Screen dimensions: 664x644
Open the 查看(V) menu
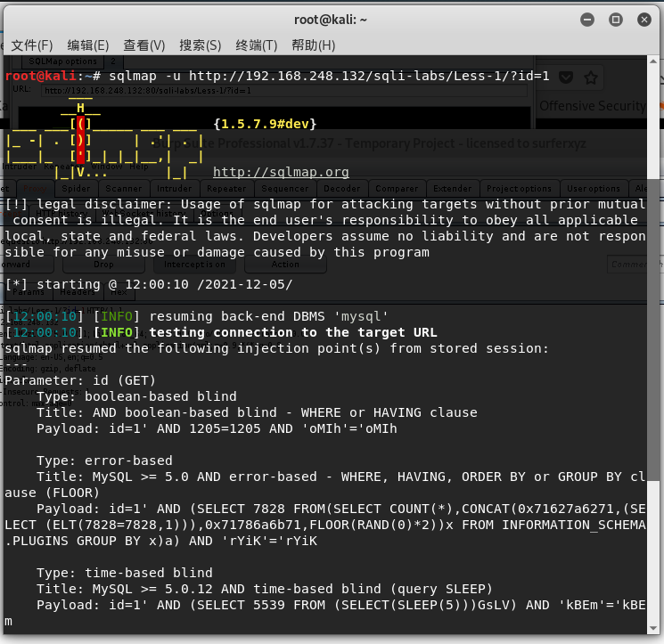[x=144, y=45]
